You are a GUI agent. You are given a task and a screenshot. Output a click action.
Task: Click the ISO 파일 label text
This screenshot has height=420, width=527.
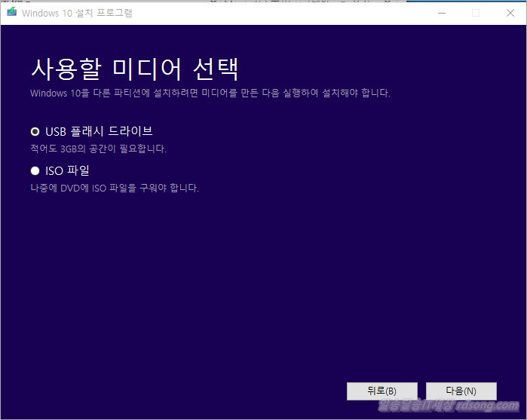(x=67, y=170)
